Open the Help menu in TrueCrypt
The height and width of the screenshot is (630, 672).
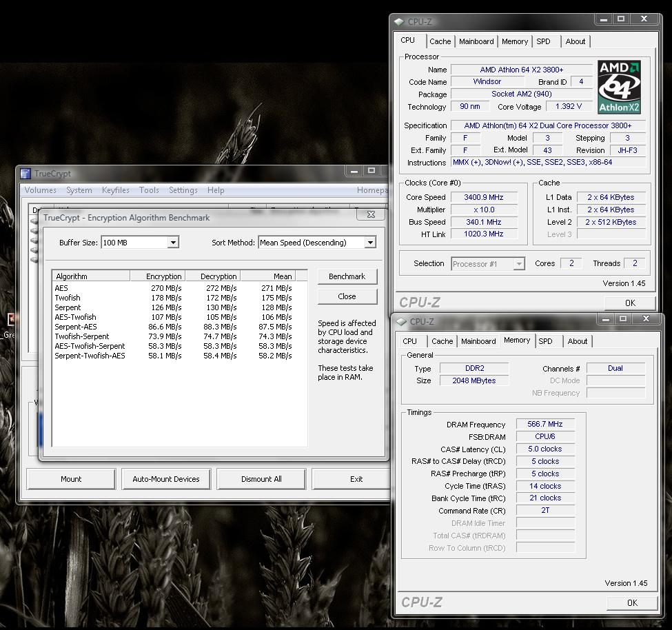[216, 190]
